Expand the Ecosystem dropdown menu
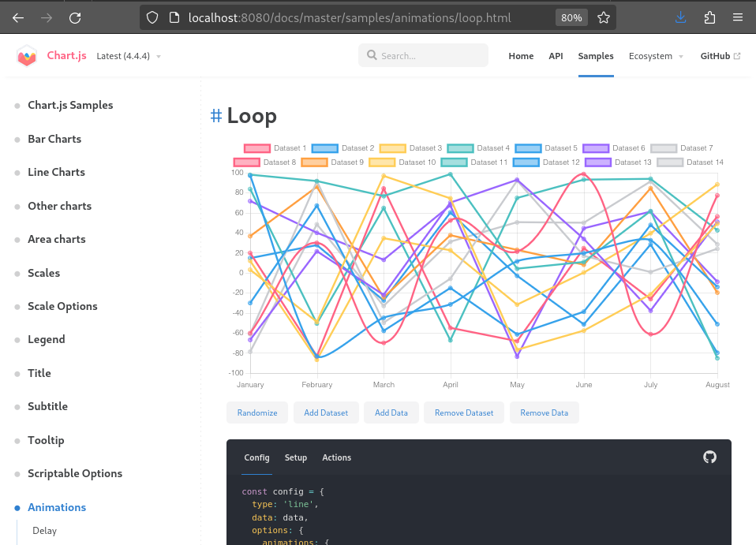Image resolution: width=756 pixels, height=545 pixels. tap(656, 56)
